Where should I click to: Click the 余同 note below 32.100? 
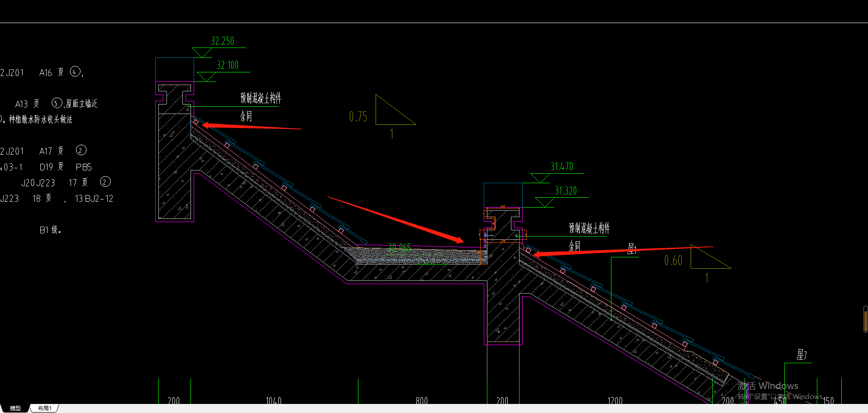point(246,116)
